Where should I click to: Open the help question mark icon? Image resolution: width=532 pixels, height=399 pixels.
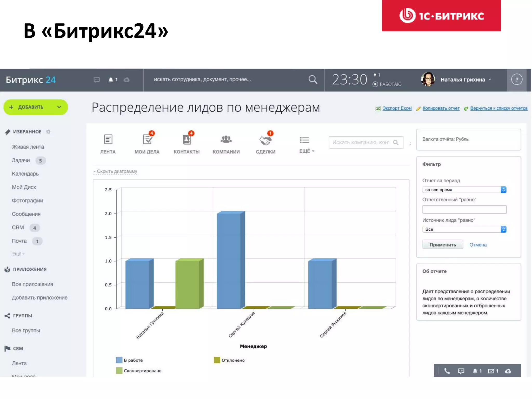(x=516, y=79)
